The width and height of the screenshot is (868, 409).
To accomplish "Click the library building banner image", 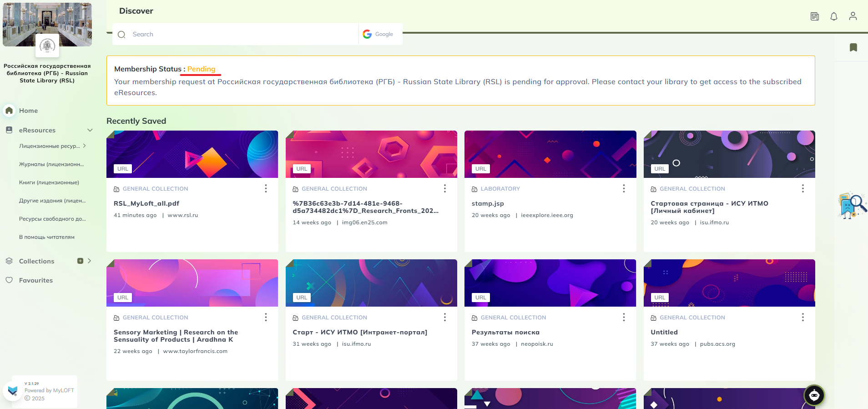I will [x=47, y=25].
